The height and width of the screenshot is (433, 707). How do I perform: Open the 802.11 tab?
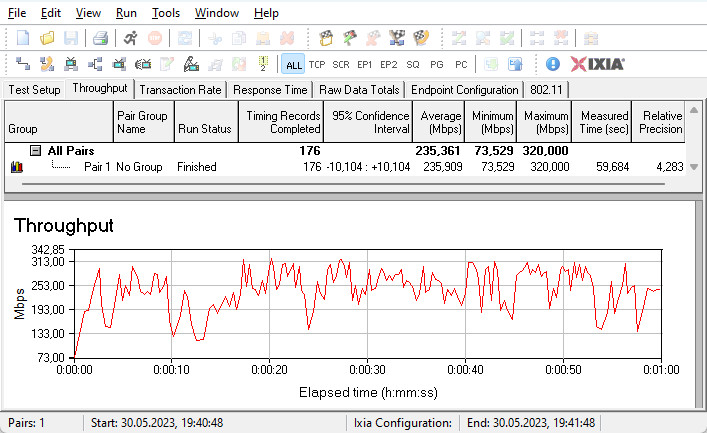546,90
